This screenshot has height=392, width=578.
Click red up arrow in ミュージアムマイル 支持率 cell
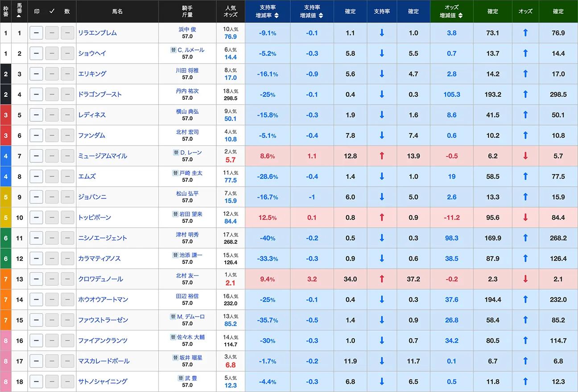pos(382,156)
